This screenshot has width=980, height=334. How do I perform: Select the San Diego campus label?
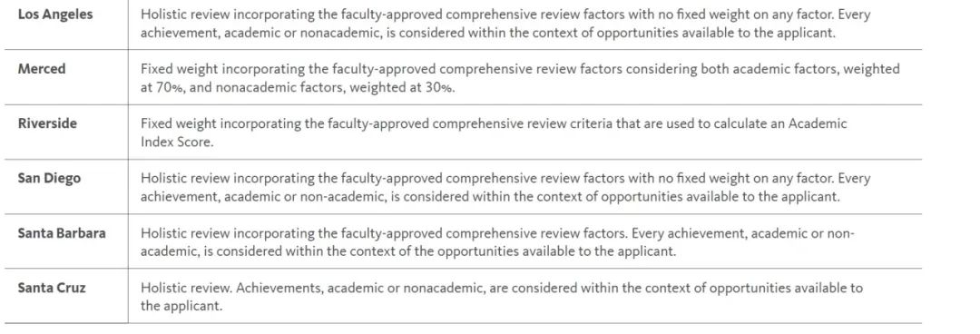(49, 178)
